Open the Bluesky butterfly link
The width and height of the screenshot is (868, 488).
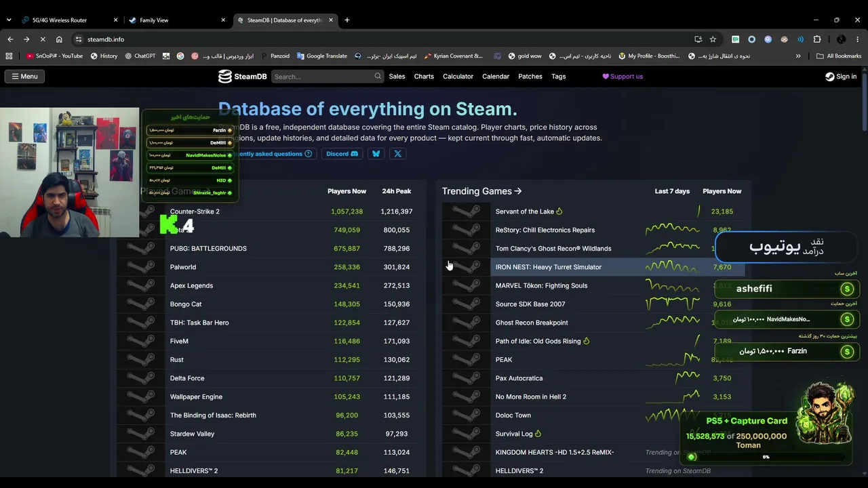pyautogui.click(x=376, y=154)
